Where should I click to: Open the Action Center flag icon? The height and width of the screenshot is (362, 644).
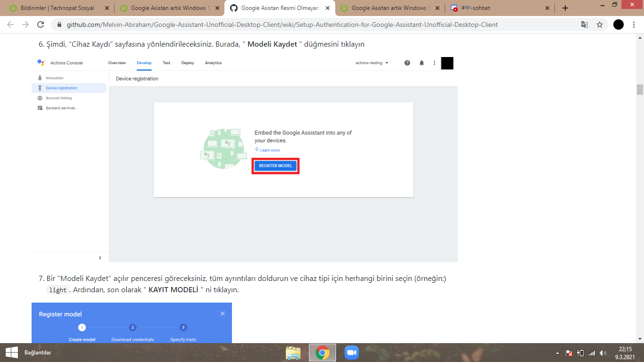pos(569,353)
